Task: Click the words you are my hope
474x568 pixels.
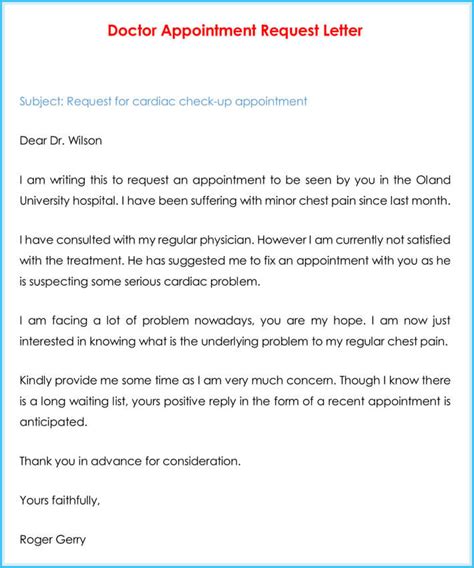Action: [312, 321]
